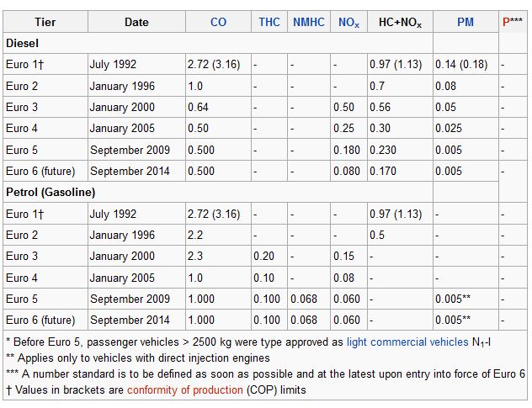Open the THC column header link
The height and width of the screenshot is (408, 532).
coord(269,23)
